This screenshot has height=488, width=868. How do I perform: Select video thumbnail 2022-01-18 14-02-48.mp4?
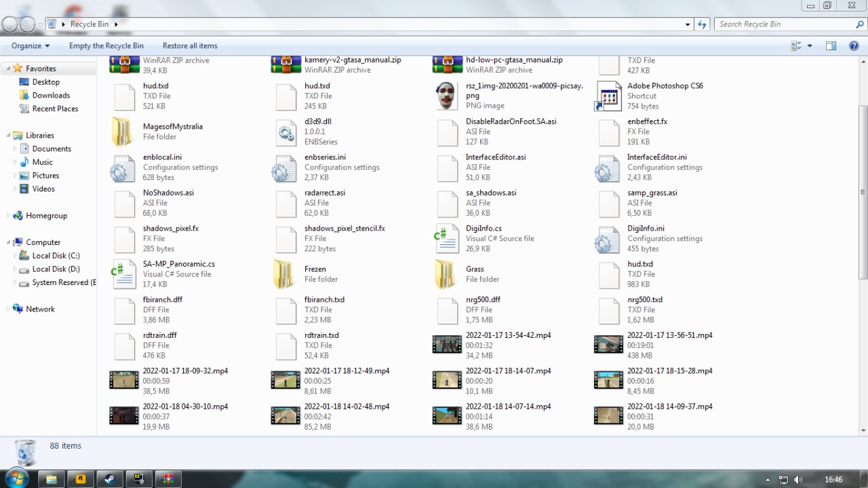pos(285,415)
